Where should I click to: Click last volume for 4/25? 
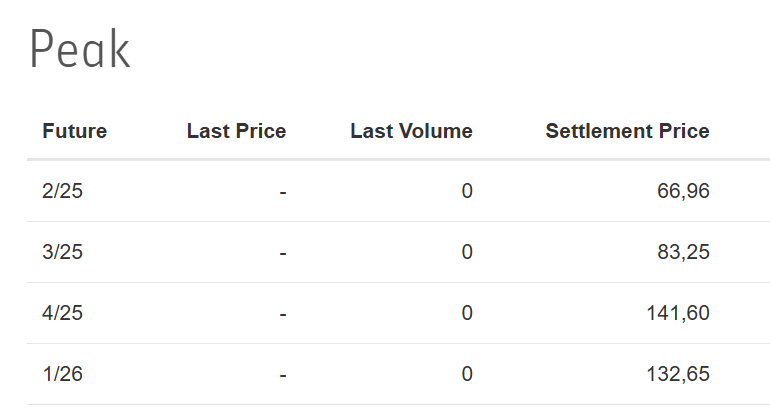(466, 313)
